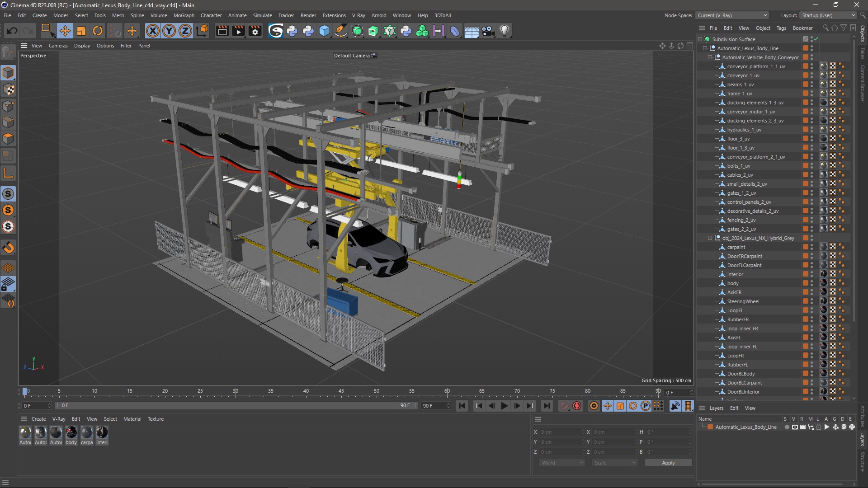The image size is (868, 488).
Task: Select hydraulics_1_uv object in tree
Action: pos(744,130)
